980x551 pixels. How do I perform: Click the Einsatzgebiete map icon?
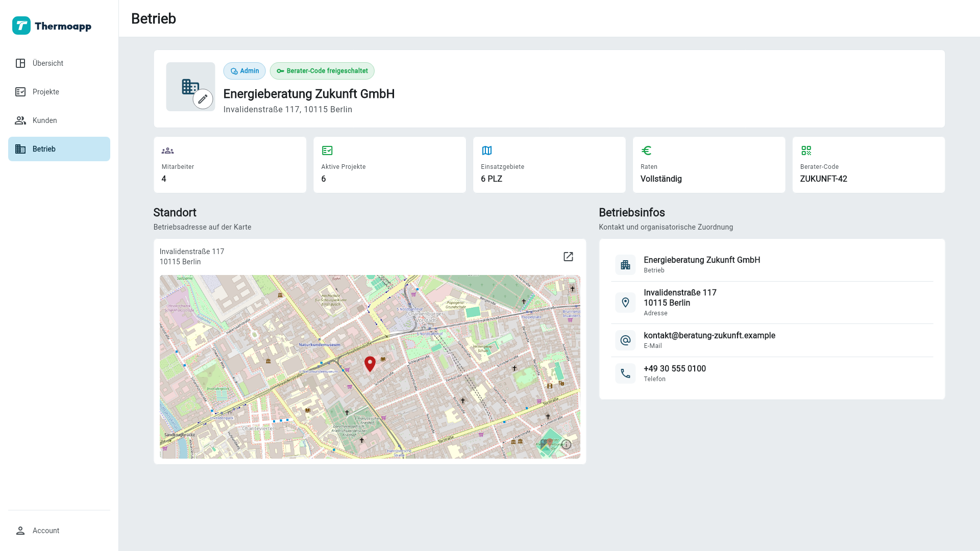(487, 151)
